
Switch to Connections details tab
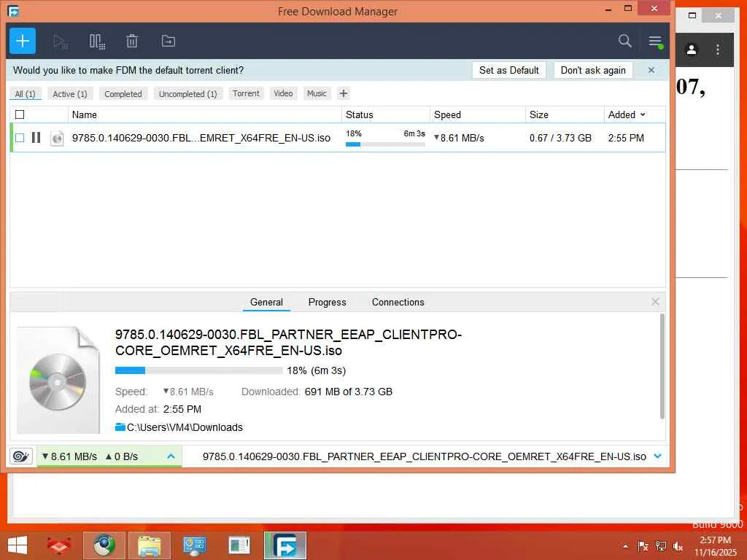coord(398,302)
